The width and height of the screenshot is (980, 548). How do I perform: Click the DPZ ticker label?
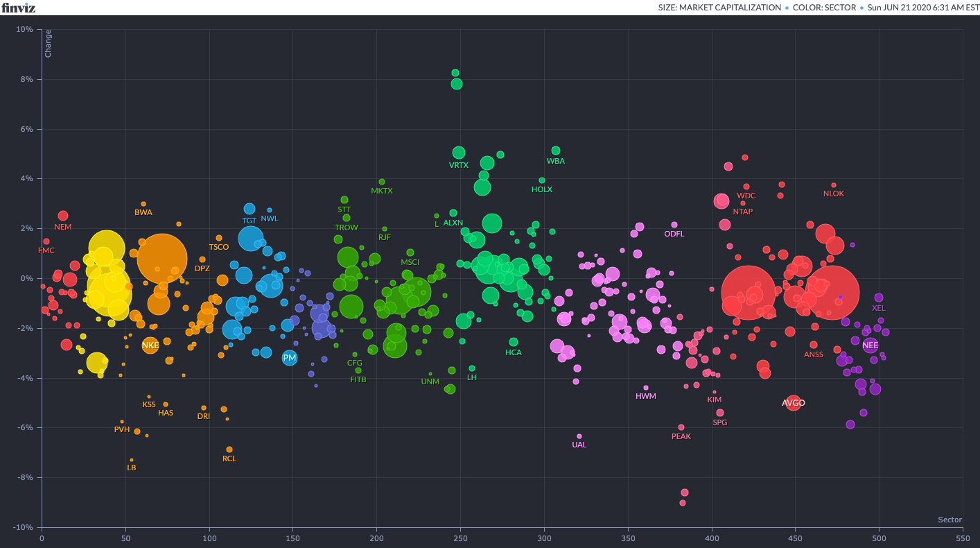pyautogui.click(x=202, y=268)
